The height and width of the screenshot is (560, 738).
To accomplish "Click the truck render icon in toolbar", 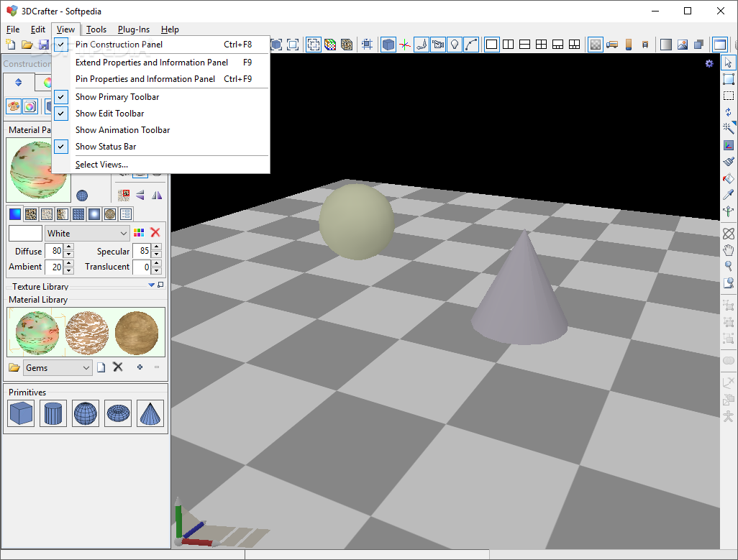I will click(x=612, y=45).
